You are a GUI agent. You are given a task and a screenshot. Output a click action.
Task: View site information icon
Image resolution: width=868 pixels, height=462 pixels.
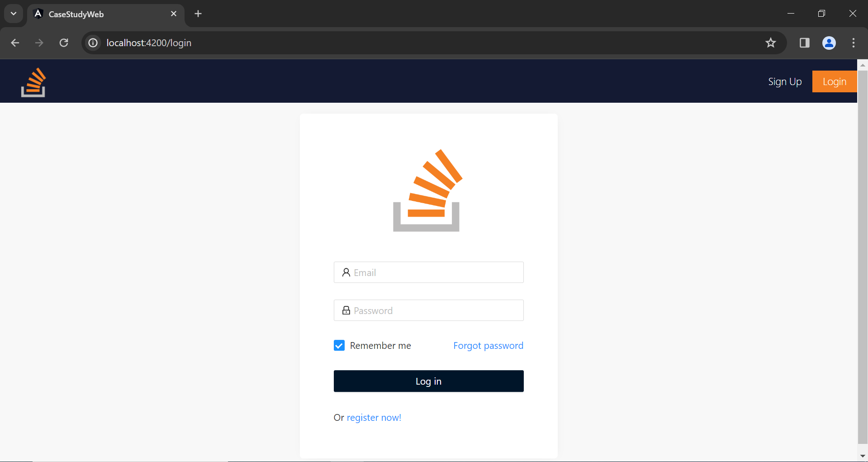pos(93,43)
